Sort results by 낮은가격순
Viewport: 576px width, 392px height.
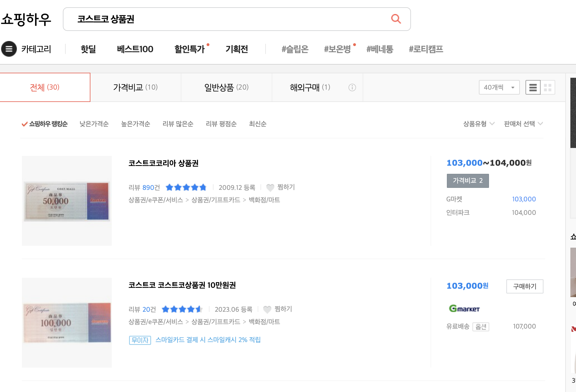pyautogui.click(x=94, y=124)
